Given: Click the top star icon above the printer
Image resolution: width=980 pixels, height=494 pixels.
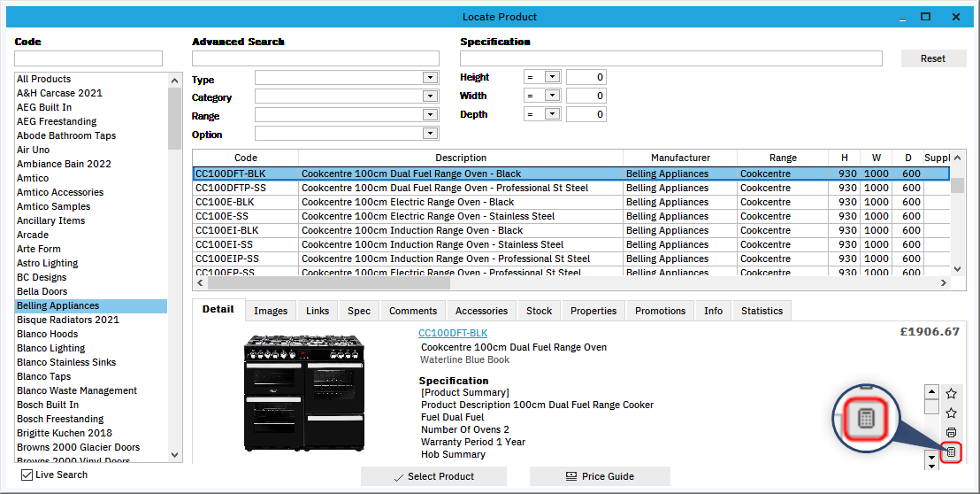Looking at the screenshot, I should 951,393.
